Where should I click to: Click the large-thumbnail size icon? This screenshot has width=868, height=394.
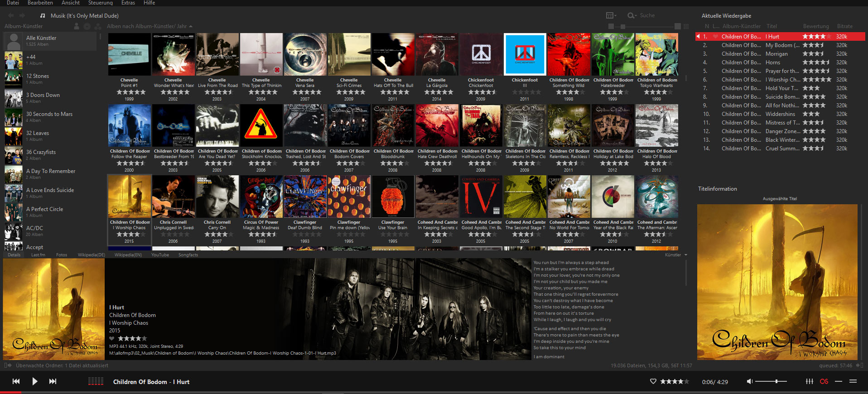pos(678,26)
